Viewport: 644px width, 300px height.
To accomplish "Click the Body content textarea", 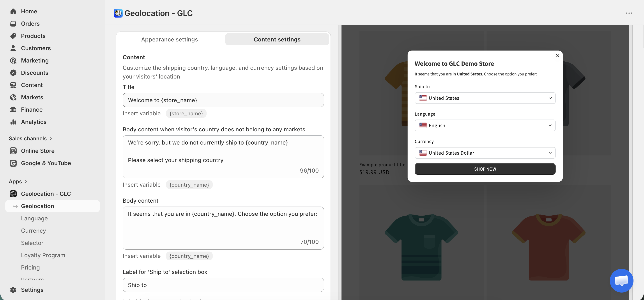I will pos(223,228).
